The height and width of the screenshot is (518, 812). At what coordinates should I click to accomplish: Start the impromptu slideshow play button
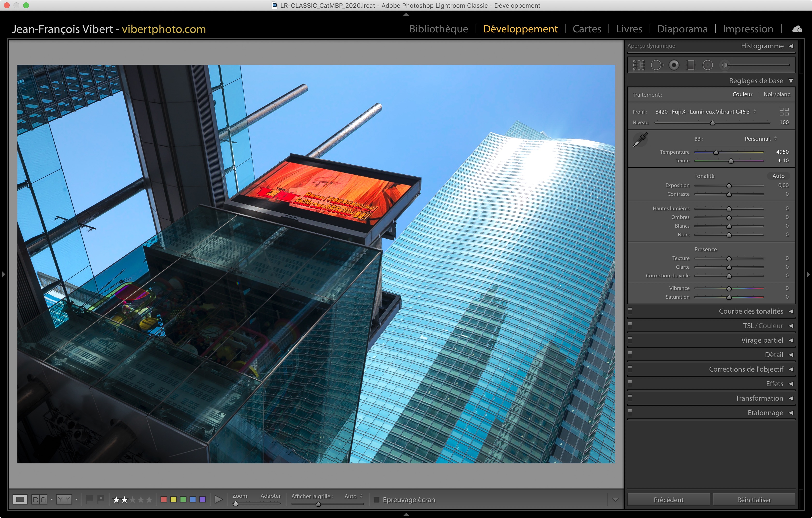point(218,499)
